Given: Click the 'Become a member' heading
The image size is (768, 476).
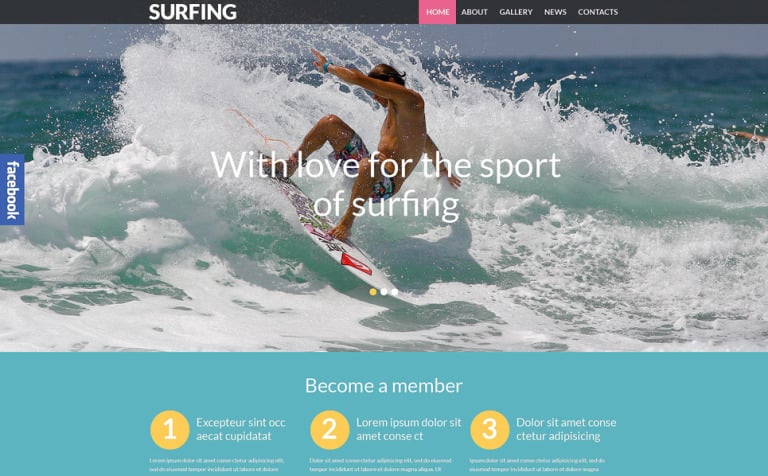Looking at the screenshot, I should pyautogui.click(x=384, y=386).
